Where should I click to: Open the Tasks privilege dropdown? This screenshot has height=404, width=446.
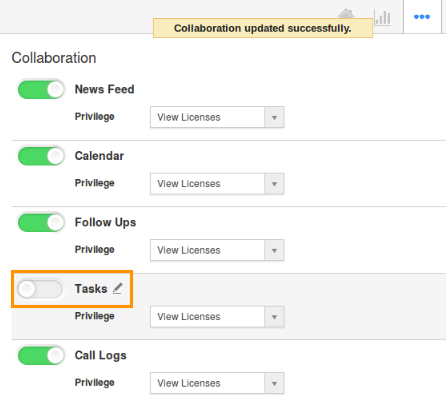[217, 316]
